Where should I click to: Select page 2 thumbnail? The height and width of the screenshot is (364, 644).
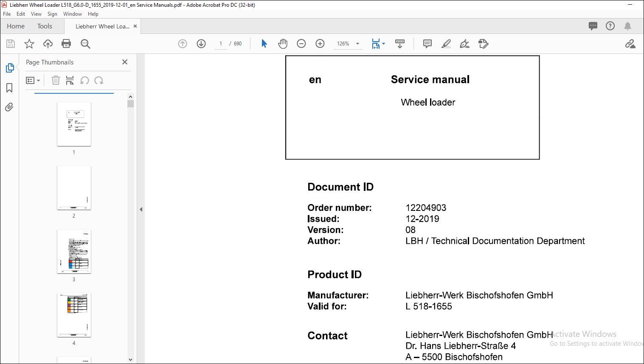tap(74, 188)
